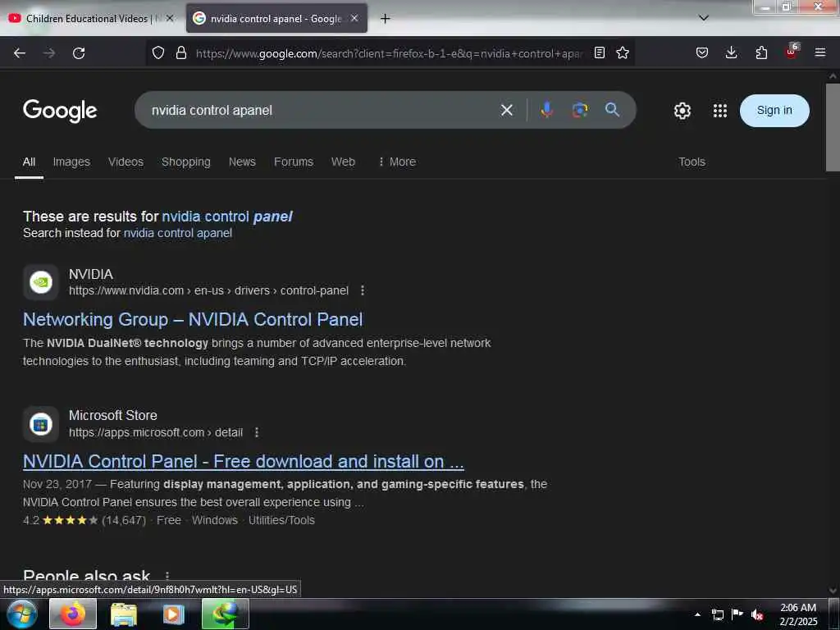
Task: Search by image with Google Lens
Action: pos(580,110)
